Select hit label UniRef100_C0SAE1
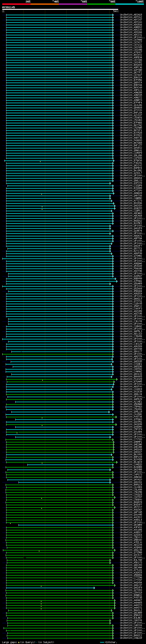Image resolution: width=146 pixels, height=644 pixels. point(131,364)
